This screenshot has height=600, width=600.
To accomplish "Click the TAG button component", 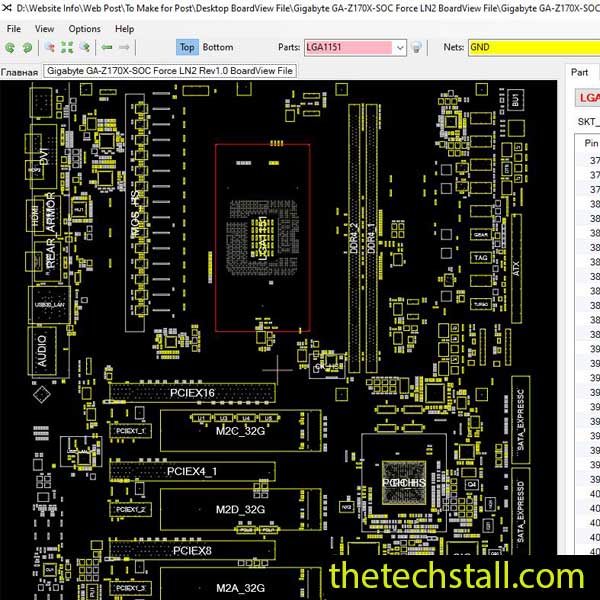I will point(481,258).
